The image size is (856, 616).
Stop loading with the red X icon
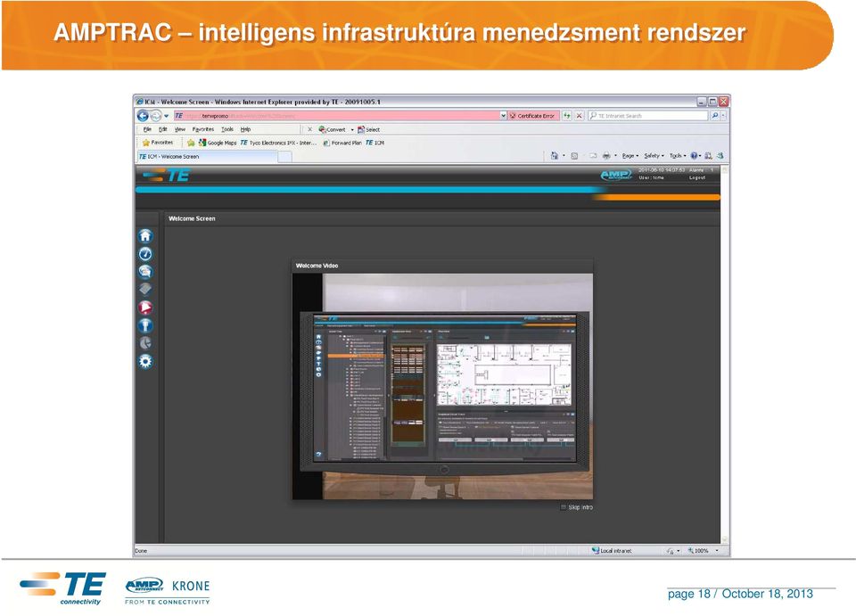580,116
